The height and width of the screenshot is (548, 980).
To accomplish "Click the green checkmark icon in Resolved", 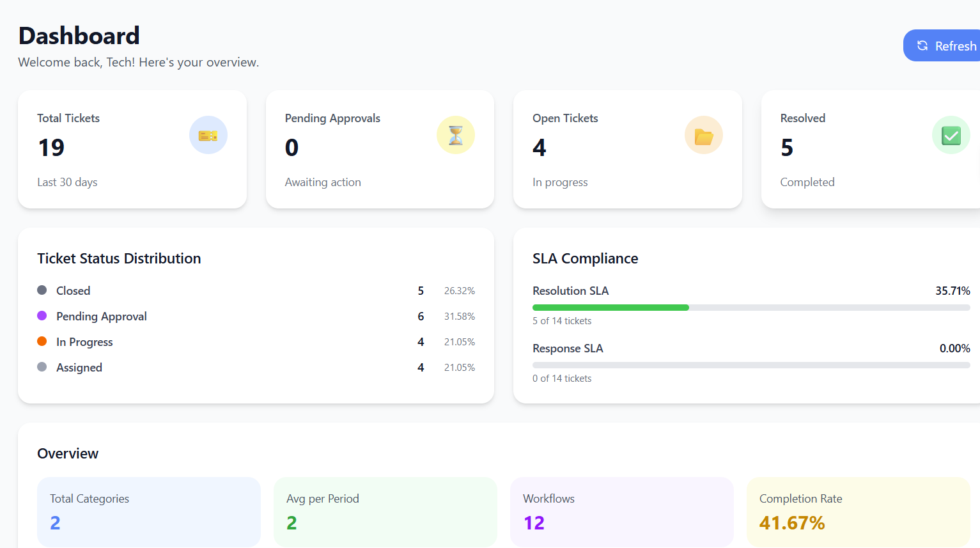I will point(951,135).
